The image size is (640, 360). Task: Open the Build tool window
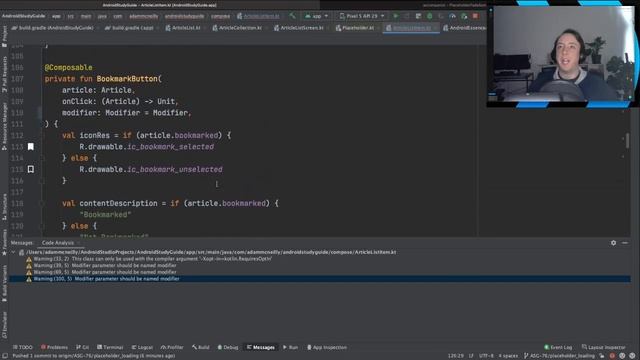tap(200, 347)
